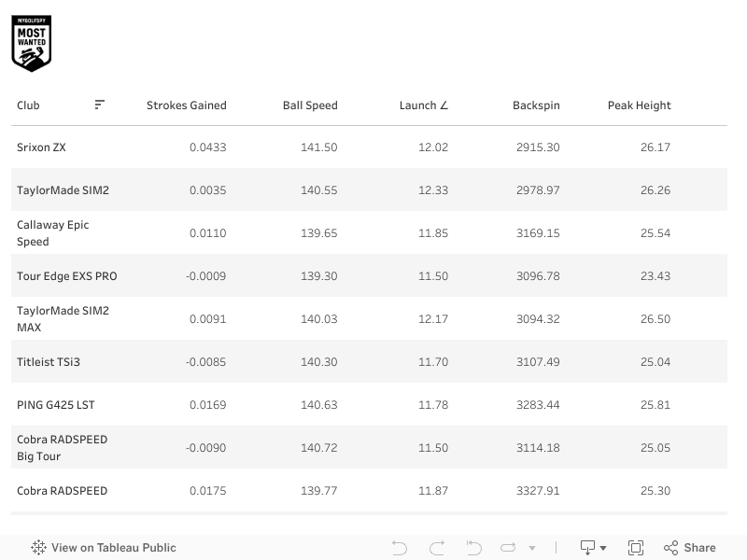This screenshot has width=747, height=560.
Task: Click Srixon ZX ball speed 141.50
Action: click(x=318, y=147)
